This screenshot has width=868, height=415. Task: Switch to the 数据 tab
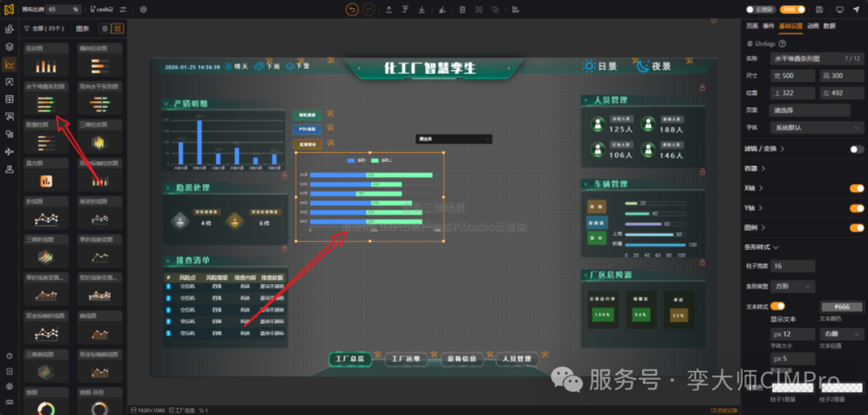pyautogui.click(x=829, y=26)
